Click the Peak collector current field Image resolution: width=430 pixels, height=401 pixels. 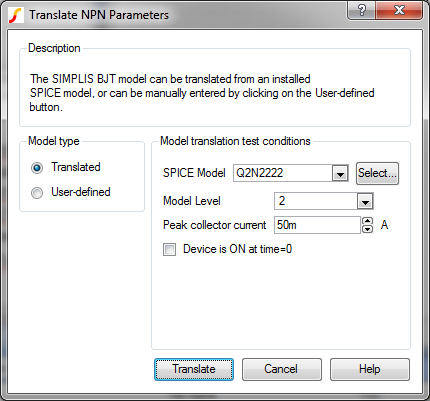(x=317, y=225)
